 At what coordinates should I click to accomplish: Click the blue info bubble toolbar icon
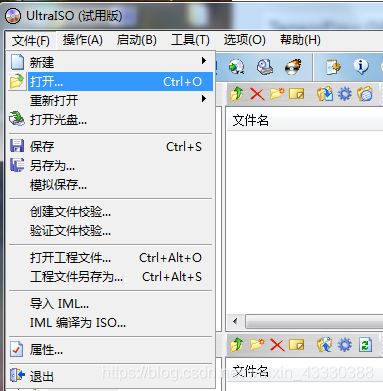[361, 67]
